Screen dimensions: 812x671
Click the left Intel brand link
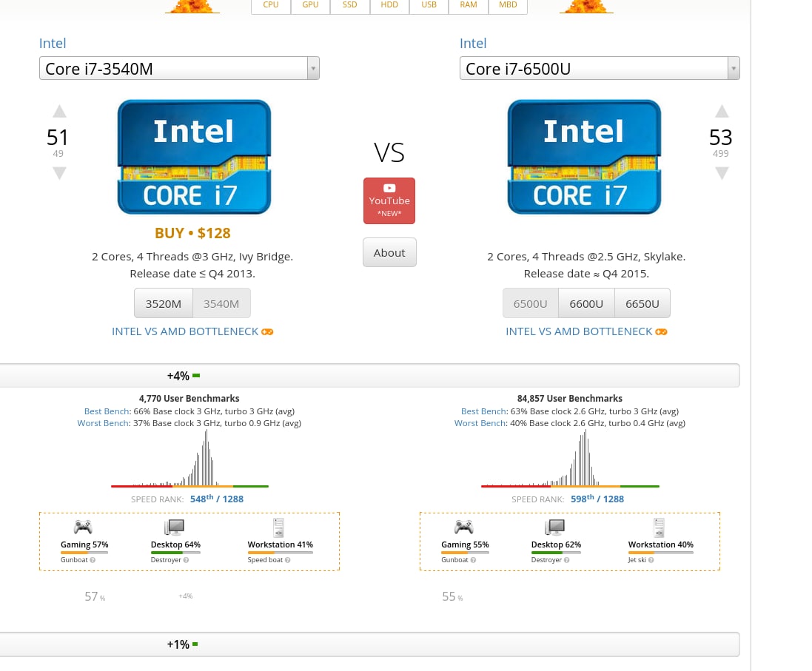click(53, 44)
